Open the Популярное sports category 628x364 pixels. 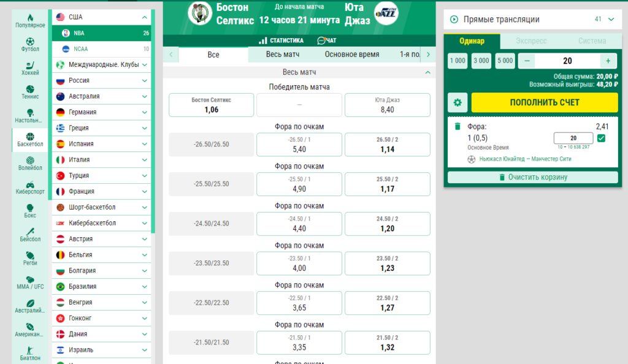click(30, 20)
